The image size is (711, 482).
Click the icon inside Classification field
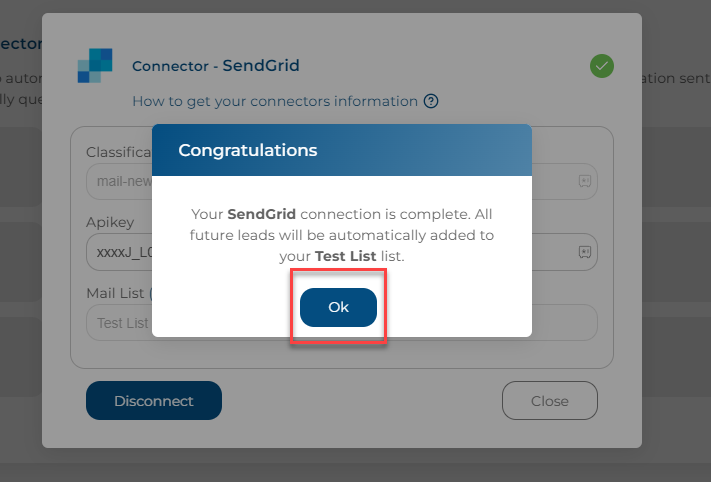coord(584,181)
